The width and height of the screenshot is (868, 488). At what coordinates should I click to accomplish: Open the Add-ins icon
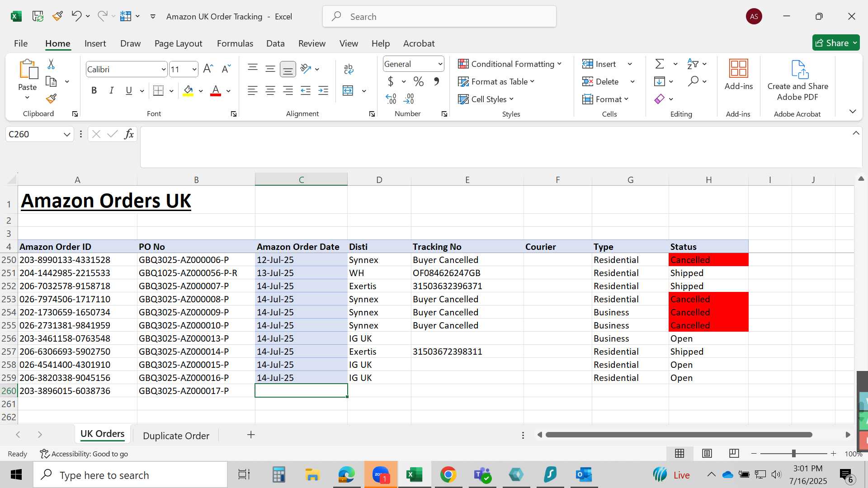coord(739,75)
